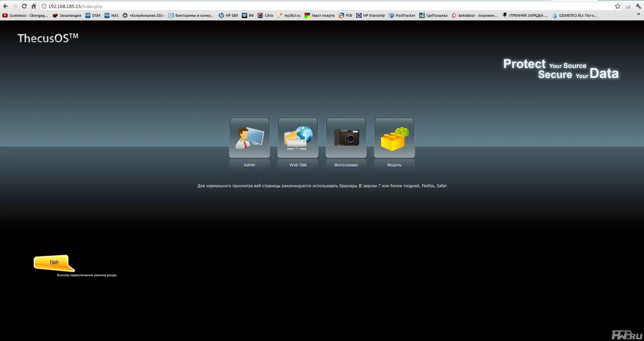
Task: Open the NAS bookmark
Action: pyautogui.click(x=111, y=15)
